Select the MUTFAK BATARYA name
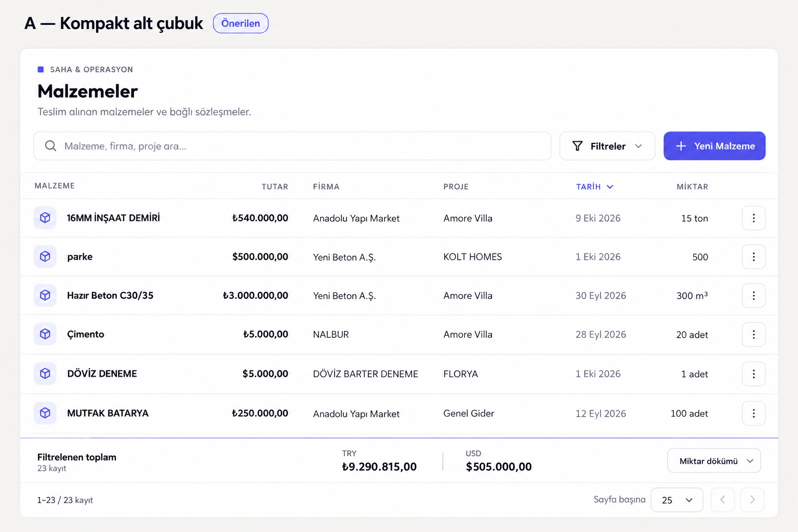 (108, 413)
